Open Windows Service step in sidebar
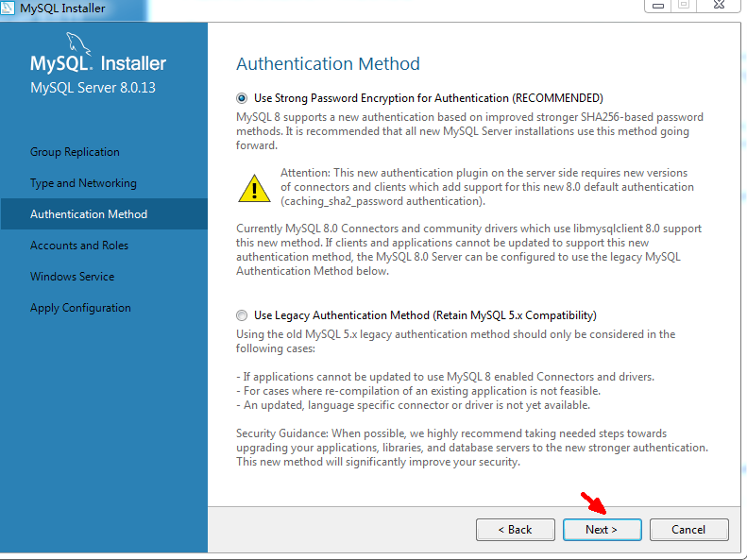This screenshot has width=747, height=560. [x=72, y=277]
